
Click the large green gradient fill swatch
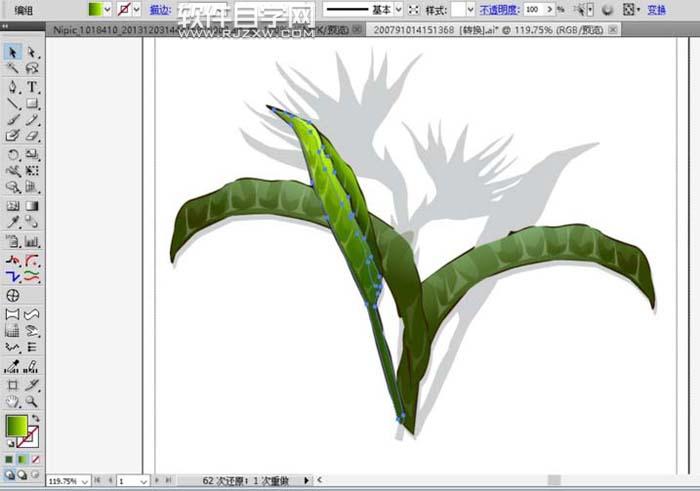(x=16, y=426)
